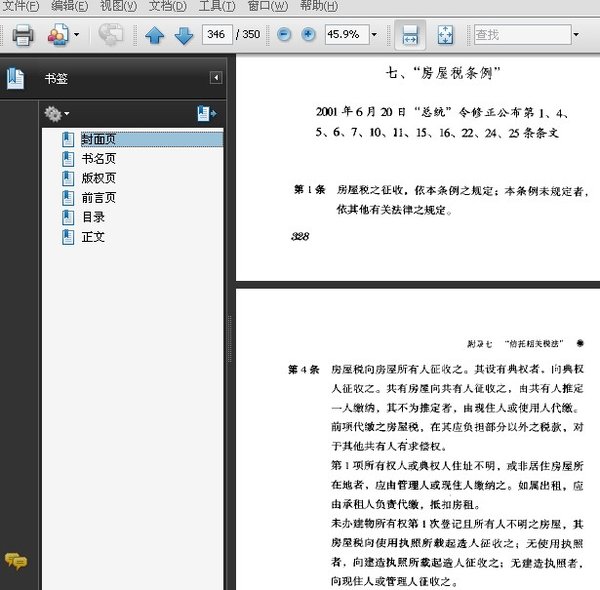Click the zoom out minus button
600x590 pixels.
coord(284,34)
